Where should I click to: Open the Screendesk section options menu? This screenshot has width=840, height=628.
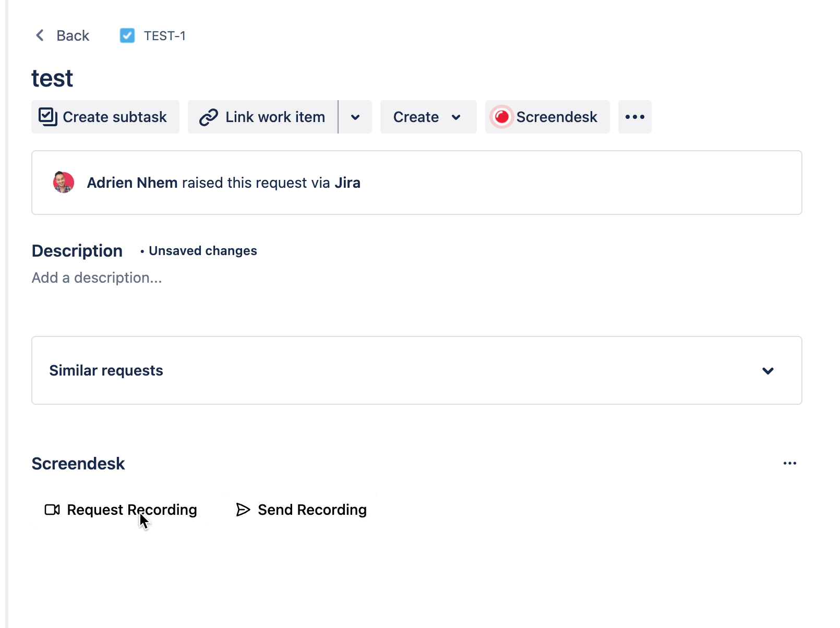(789, 463)
